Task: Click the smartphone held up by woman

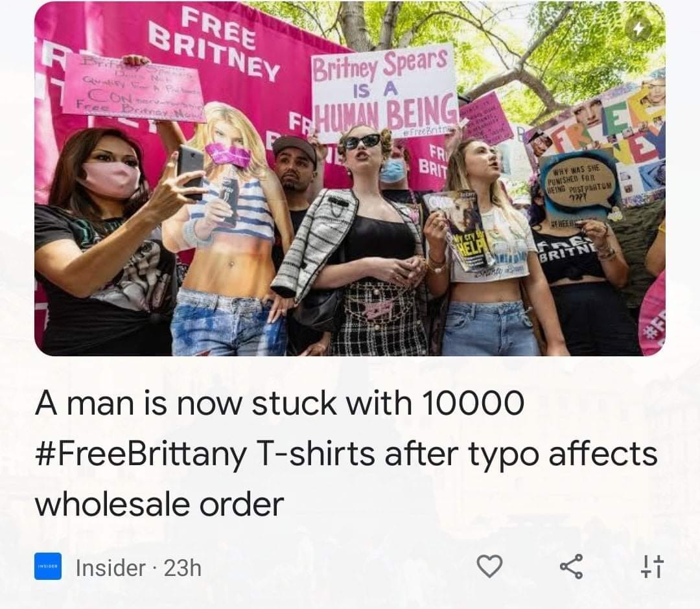Action: (191, 171)
